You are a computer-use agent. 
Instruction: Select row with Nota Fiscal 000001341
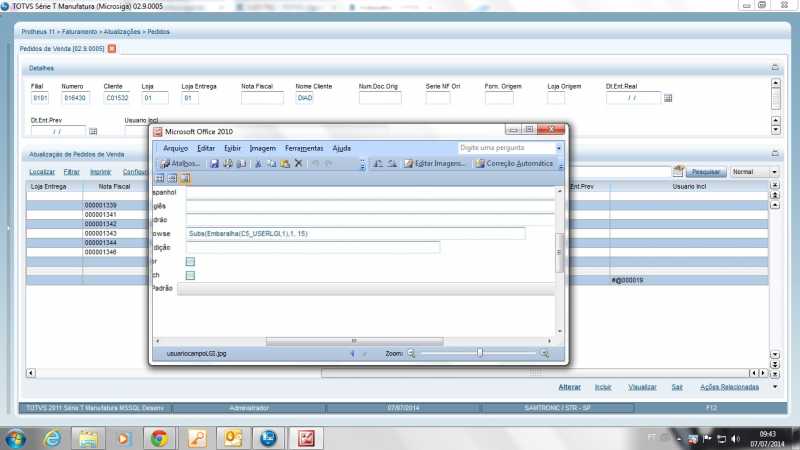click(87, 215)
